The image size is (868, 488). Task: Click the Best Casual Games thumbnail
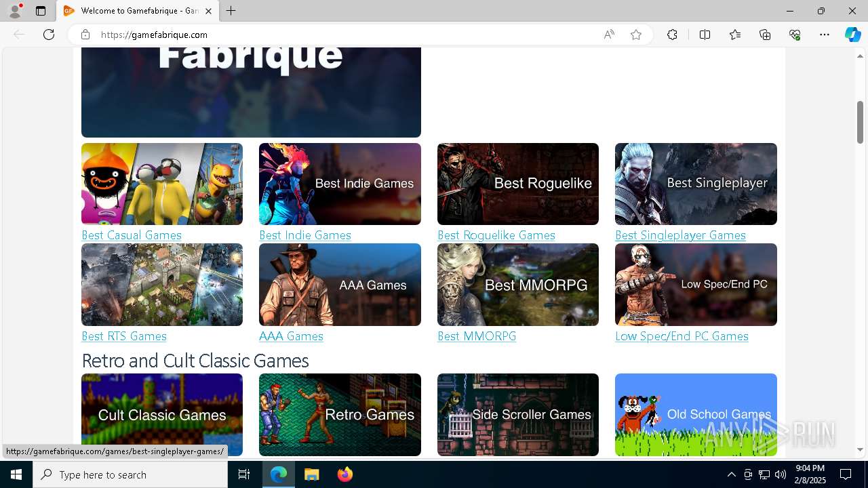[162, 184]
